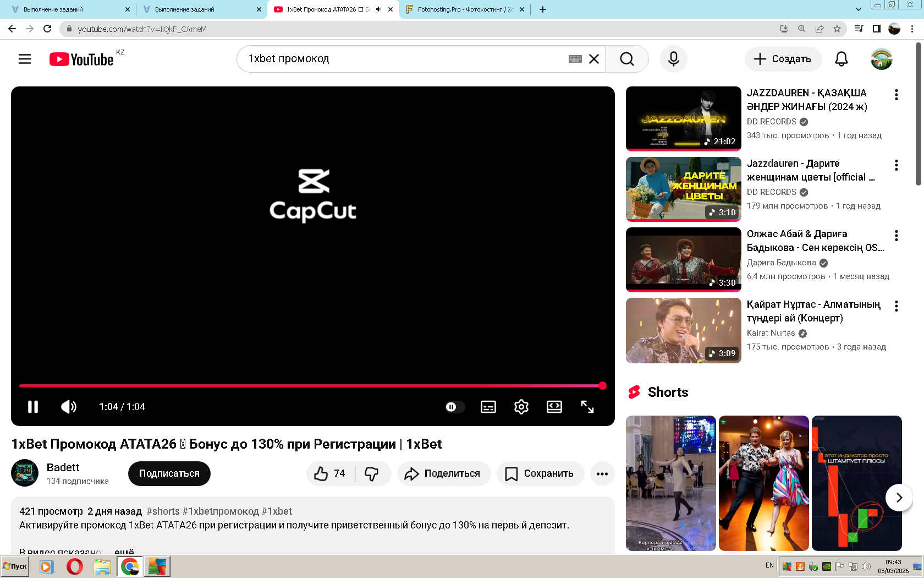Reload the YouTube page
This screenshot has height=578, width=924.
[47, 29]
